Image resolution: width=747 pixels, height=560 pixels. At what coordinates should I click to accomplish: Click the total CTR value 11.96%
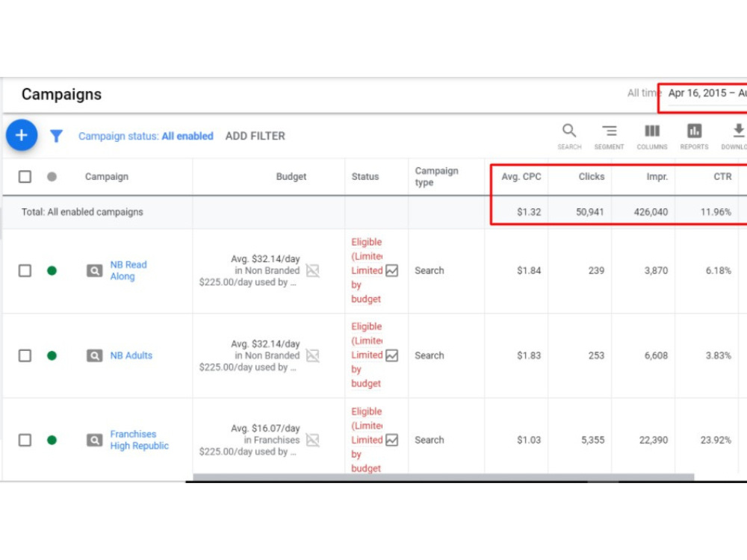coord(716,212)
